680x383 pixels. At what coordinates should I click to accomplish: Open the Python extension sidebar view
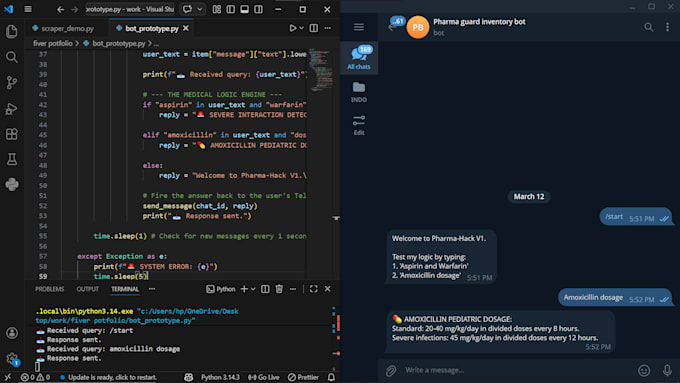point(12,185)
